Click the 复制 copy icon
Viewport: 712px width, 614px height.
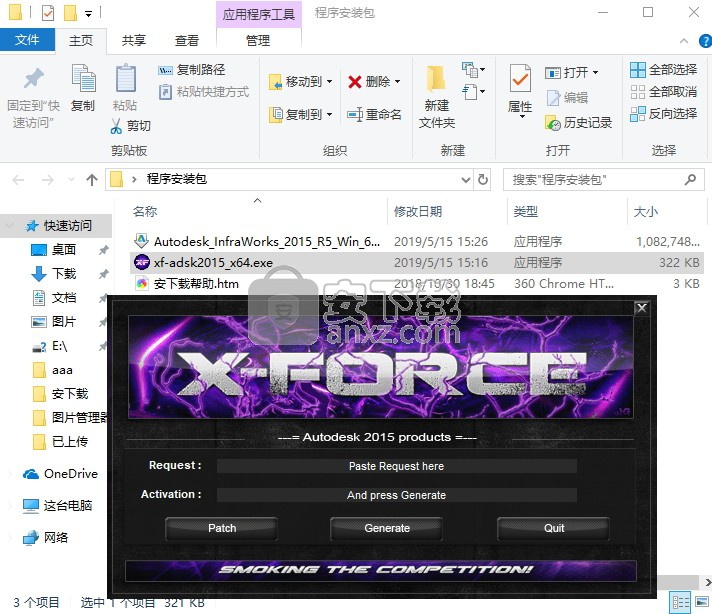[x=84, y=79]
